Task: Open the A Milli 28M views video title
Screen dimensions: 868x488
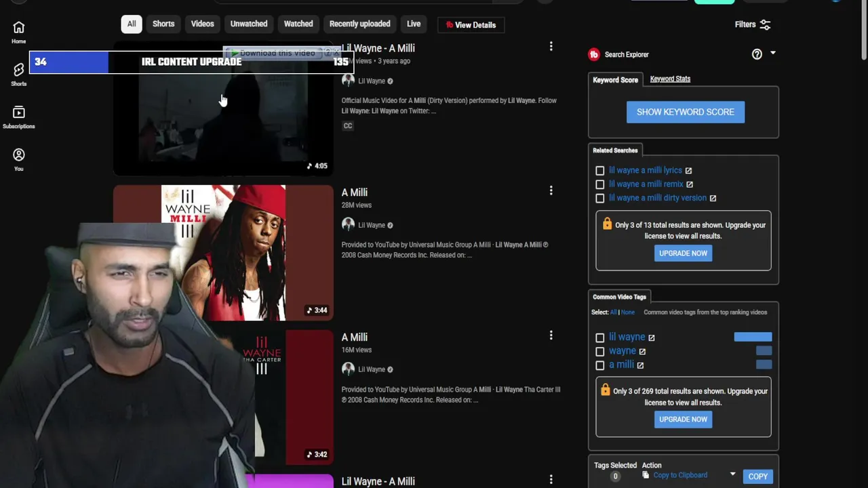Action: coord(355,192)
